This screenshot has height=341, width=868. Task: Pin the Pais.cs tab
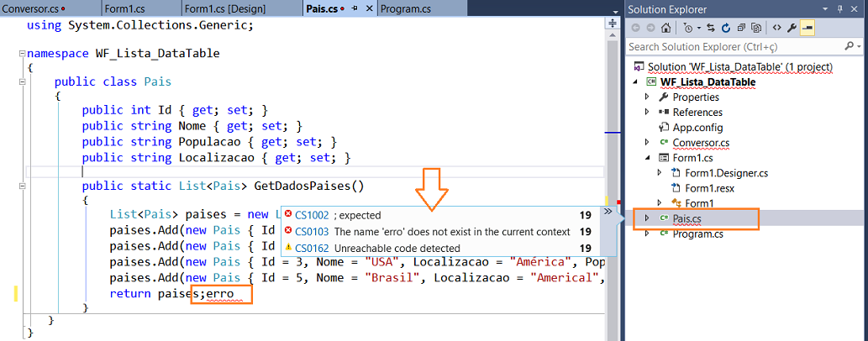click(355, 8)
